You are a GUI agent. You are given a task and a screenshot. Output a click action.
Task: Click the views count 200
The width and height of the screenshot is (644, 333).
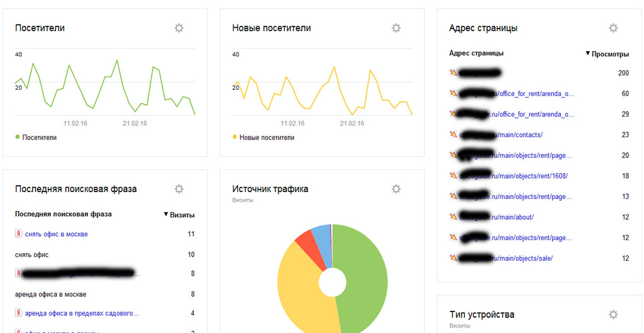pos(623,73)
